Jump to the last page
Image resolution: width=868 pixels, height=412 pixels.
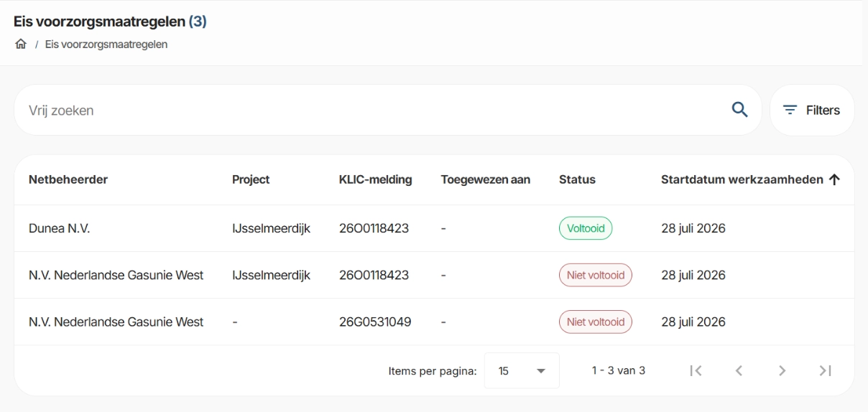[826, 370]
